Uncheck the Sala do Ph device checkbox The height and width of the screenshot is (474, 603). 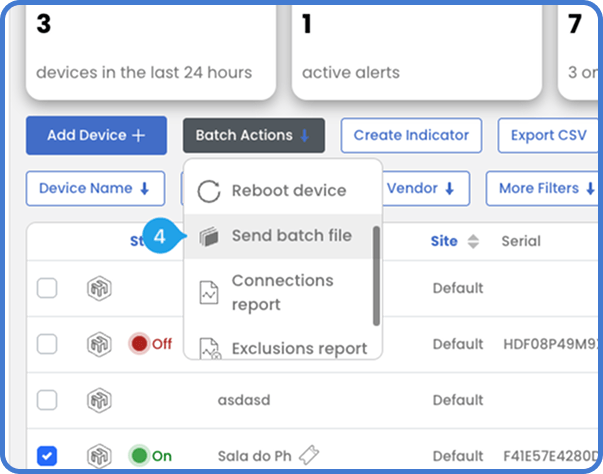(47, 456)
